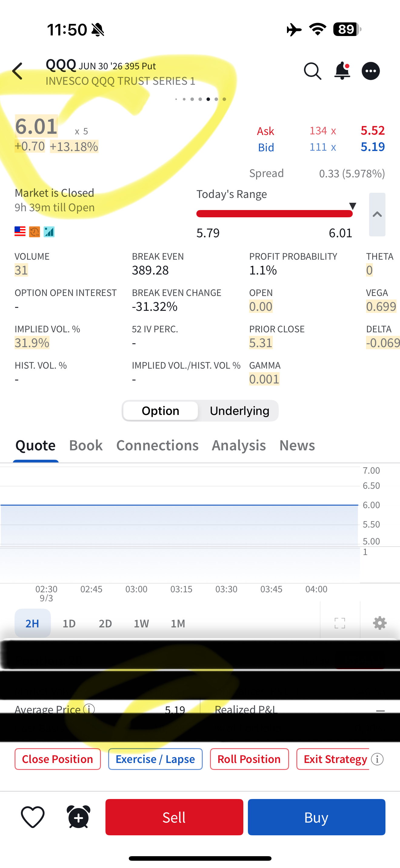The height and width of the screenshot is (868, 400).
Task: Tap the Close Position button
Action: click(58, 759)
